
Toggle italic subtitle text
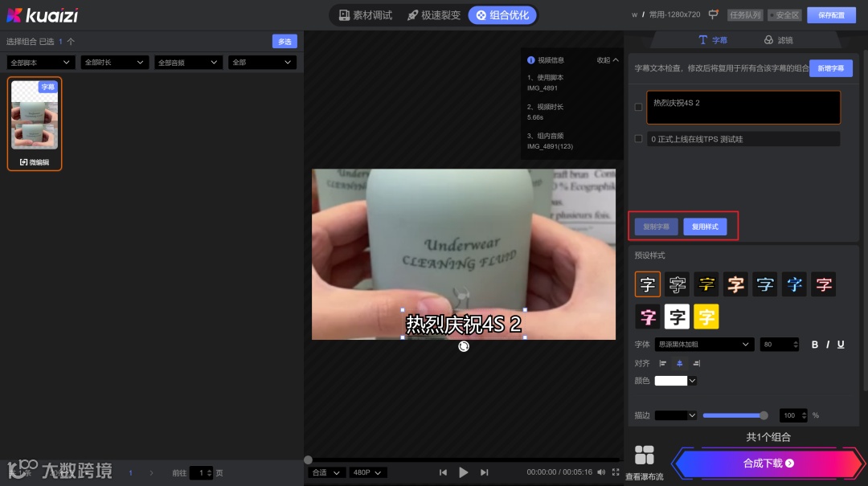click(828, 345)
